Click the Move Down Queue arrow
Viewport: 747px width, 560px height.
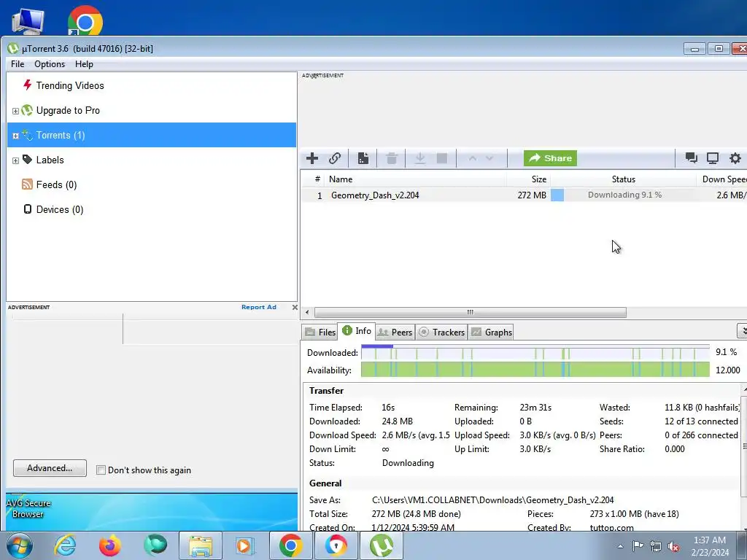[x=489, y=158]
